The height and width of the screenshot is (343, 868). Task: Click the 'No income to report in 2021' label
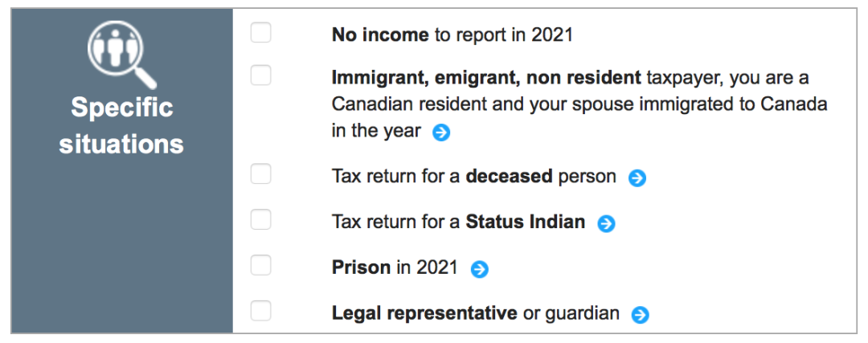452,35
